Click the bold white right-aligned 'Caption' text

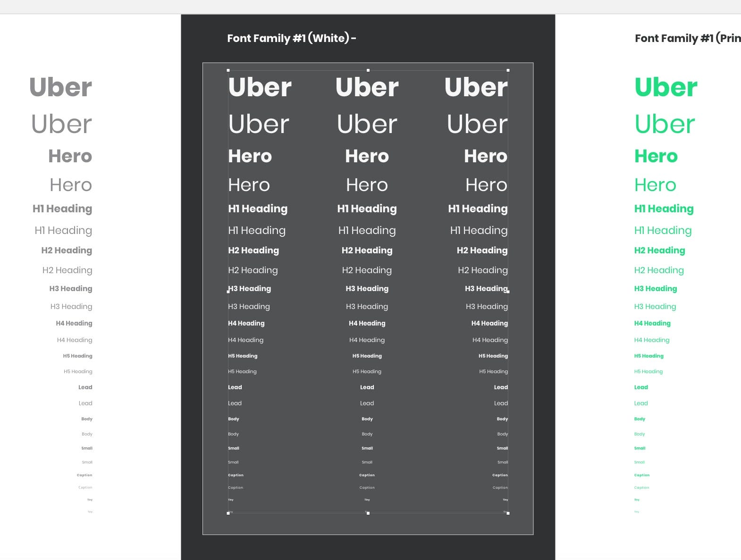coord(500,475)
